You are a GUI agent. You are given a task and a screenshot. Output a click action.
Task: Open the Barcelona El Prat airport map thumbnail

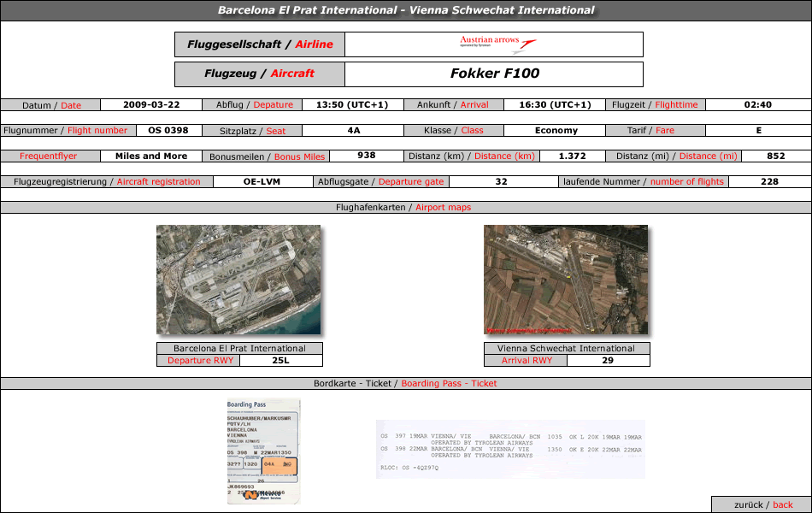click(238, 280)
